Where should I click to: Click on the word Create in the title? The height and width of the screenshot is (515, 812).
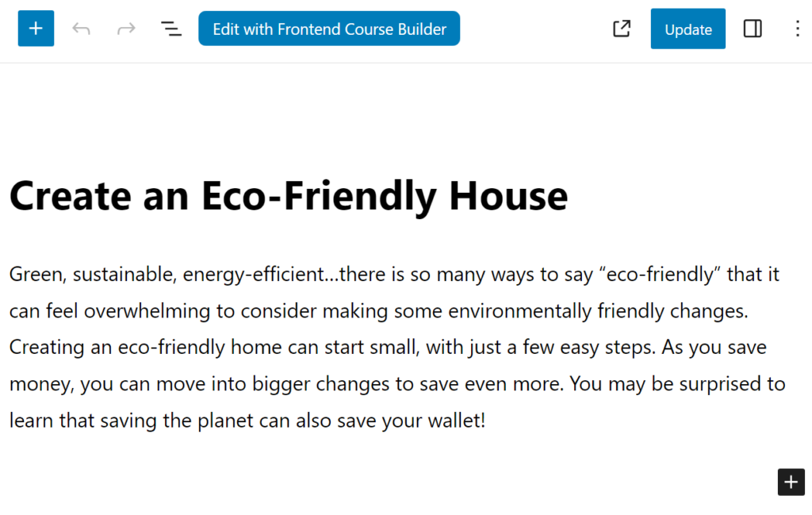pyautogui.click(x=71, y=196)
